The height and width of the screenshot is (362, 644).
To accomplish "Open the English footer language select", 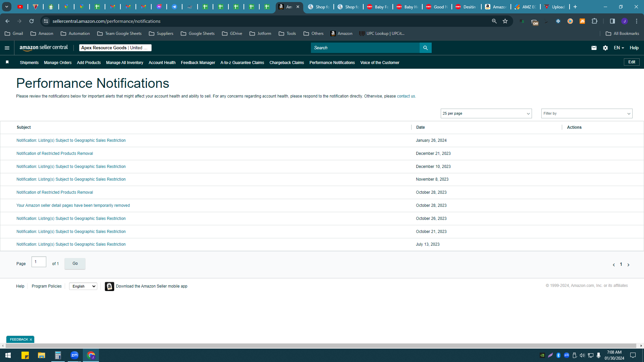I will tap(83, 286).
